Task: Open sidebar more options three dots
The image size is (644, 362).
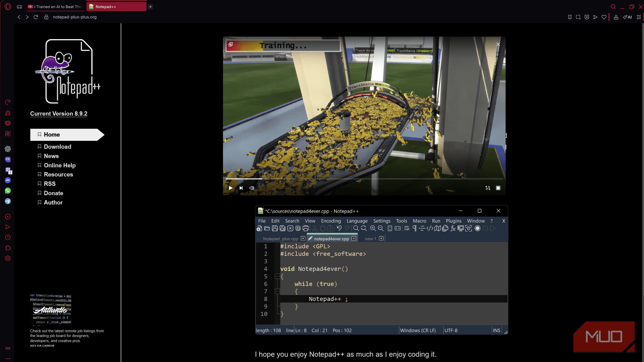Action: (x=8, y=358)
